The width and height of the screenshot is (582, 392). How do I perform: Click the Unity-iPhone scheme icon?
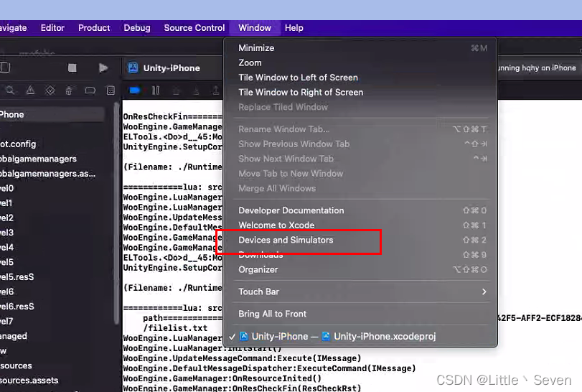pyautogui.click(x=133, y=67)
